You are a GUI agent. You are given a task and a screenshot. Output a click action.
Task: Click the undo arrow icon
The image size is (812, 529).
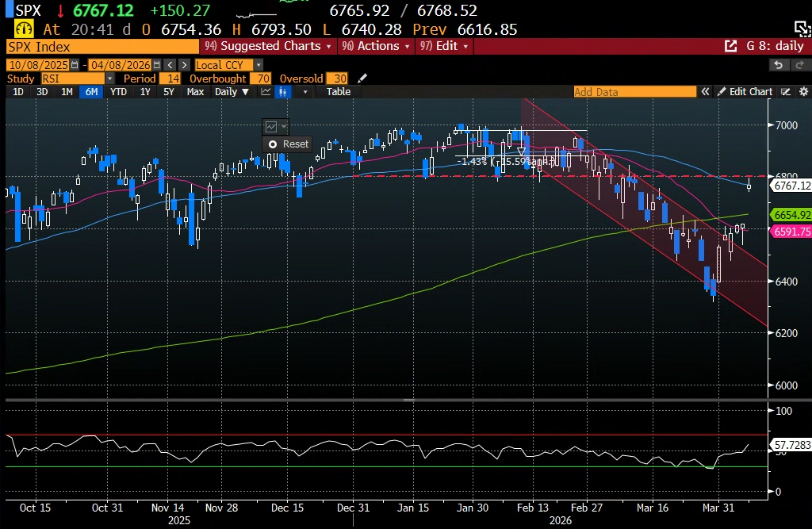[779, 65]
